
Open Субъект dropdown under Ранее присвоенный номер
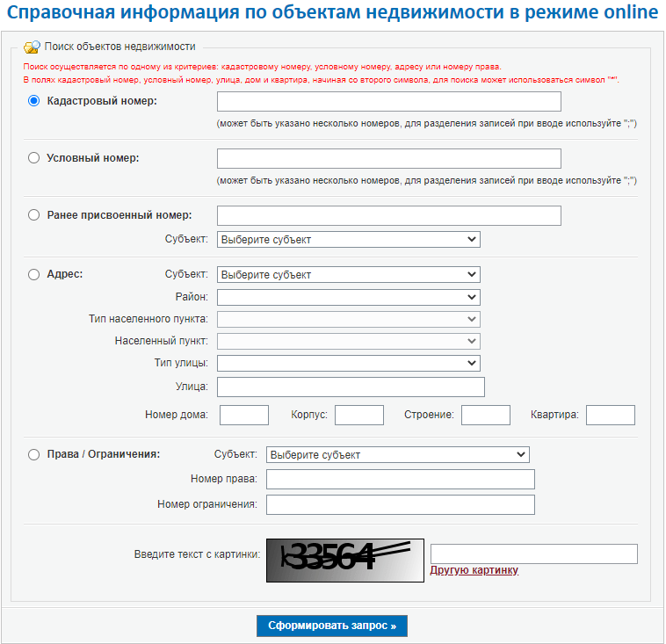click(x=348, y=239)
